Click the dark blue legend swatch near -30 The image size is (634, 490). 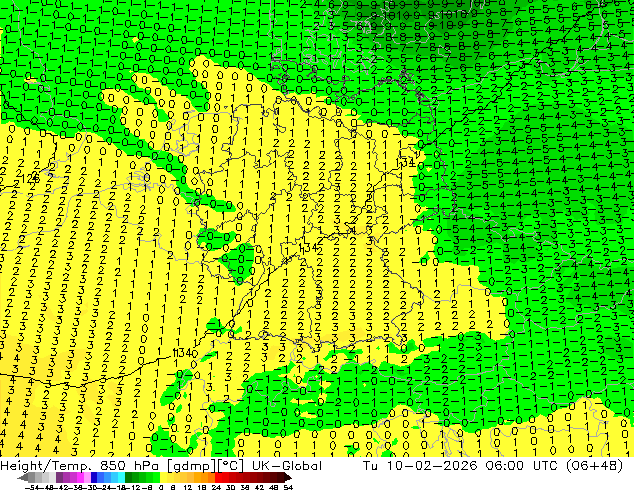(x=94, y=477)
